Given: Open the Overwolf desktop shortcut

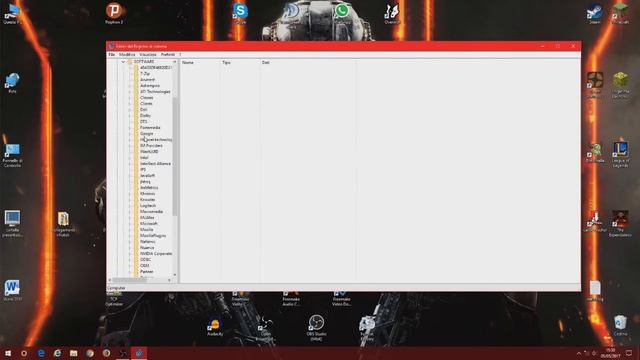Looking at the screenshot, I should click(392, 13).
